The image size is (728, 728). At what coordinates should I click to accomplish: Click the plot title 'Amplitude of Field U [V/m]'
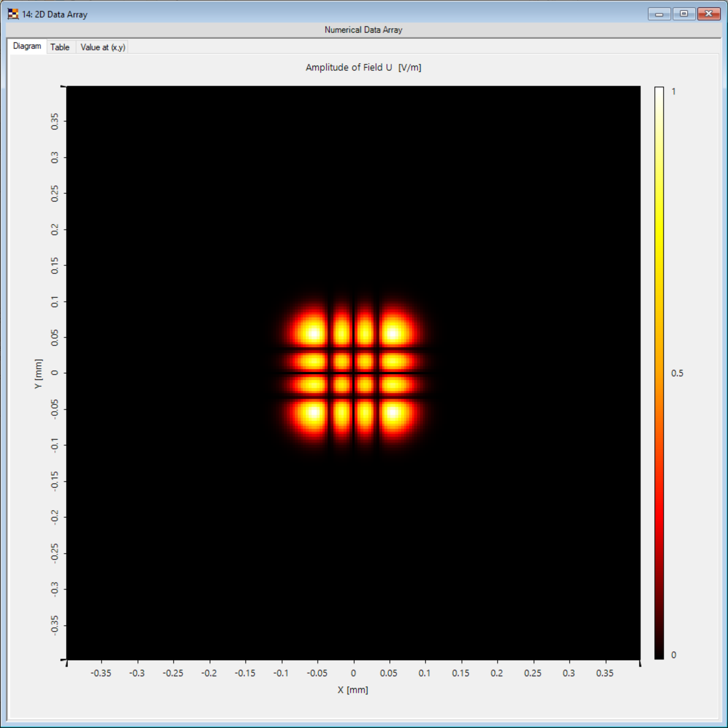coord(364,67)
